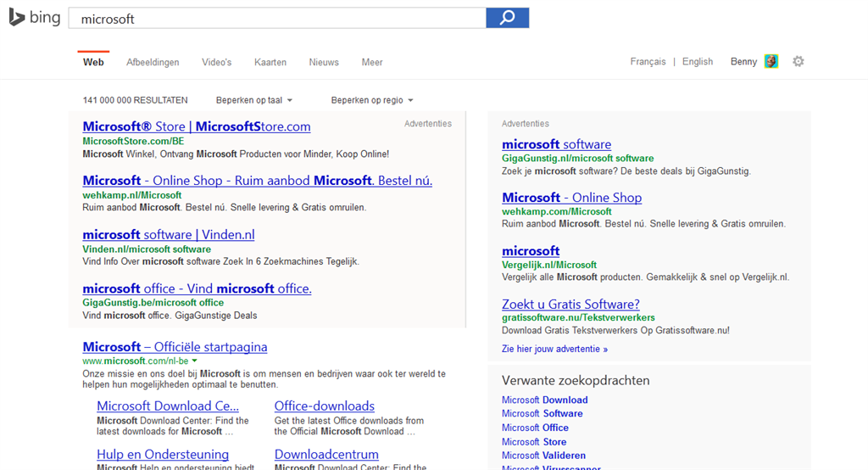868x470 pixels.
Task: Open the settings gear icon
Action: click(798, 62)
